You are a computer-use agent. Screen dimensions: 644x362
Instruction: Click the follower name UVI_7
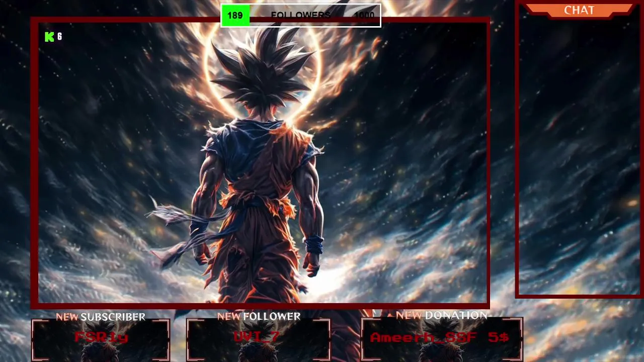[257, 336]
